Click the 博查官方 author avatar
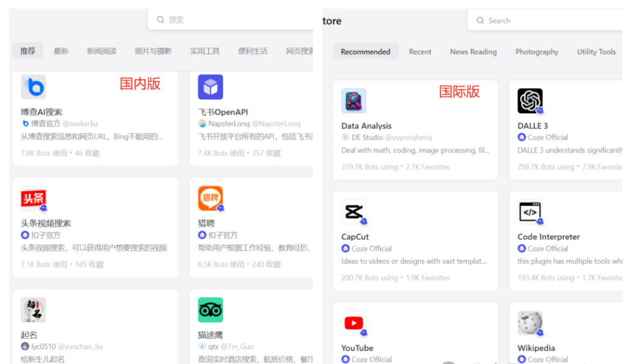 [x=25, y=124]
